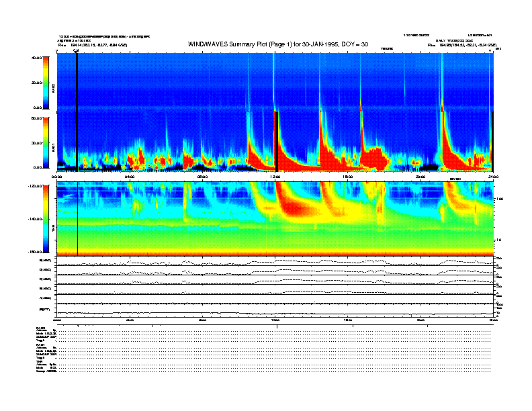This screenshot has width=532, height=411.
Task: Click the black vertical bar at 12:00 in RAD1
Action: tap(277, 142)
